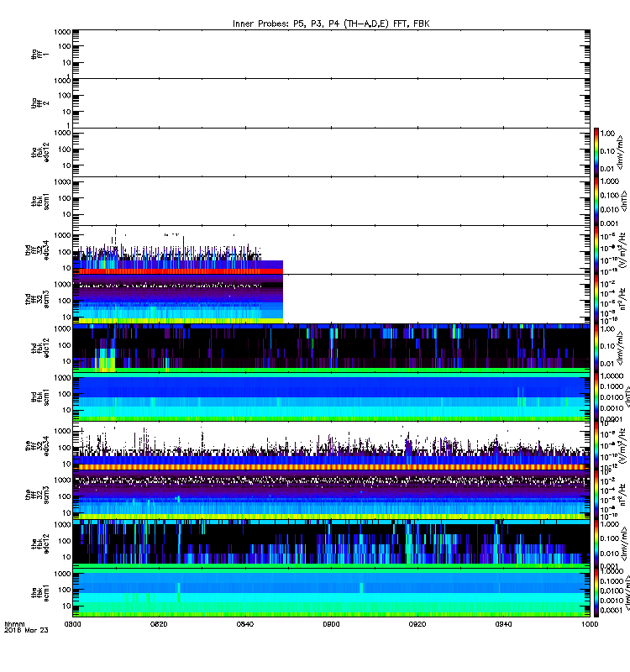Select the 'the fbk edc12' panel label

tap(39, 543)
